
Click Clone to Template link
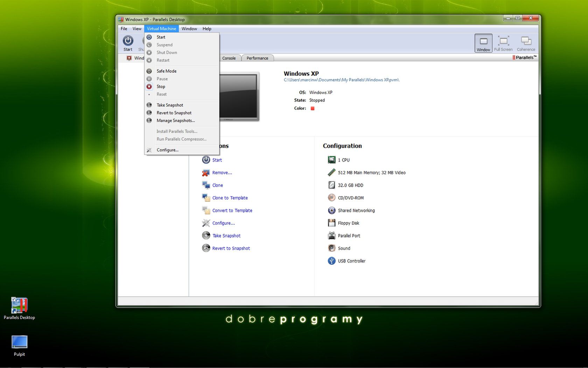click(x=230, y=198)
